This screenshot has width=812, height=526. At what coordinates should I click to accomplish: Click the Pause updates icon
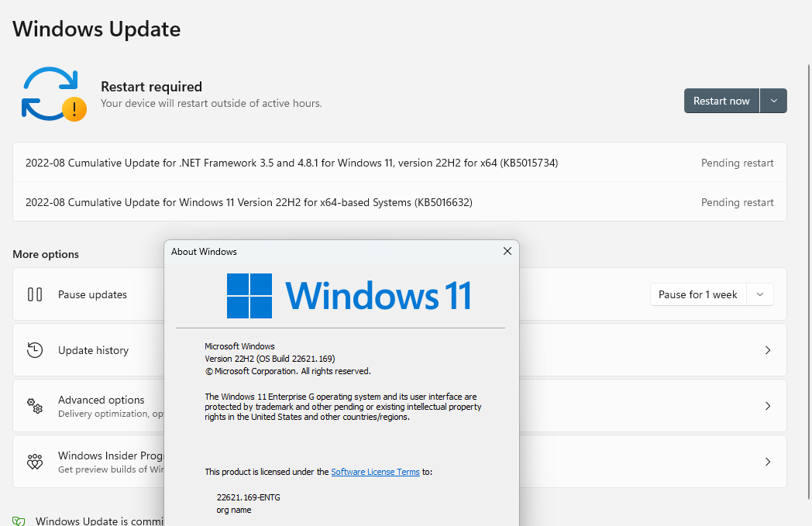click(x=35, y=294)
